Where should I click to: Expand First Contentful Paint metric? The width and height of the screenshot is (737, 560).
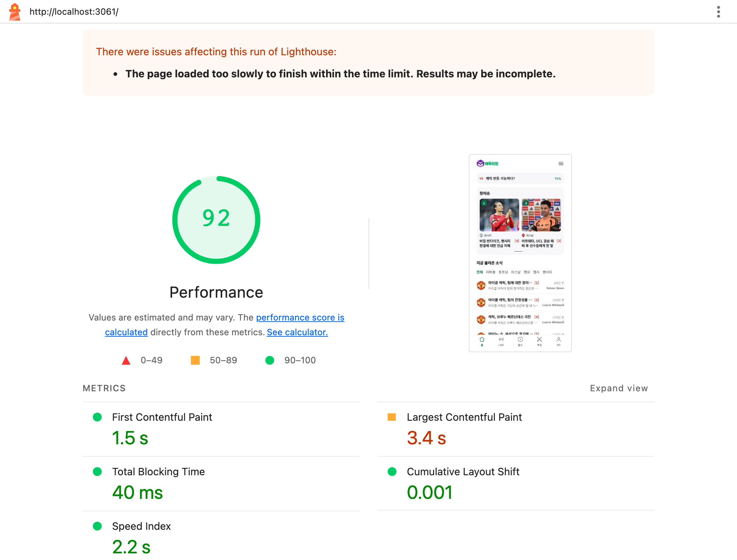[221, 429]
